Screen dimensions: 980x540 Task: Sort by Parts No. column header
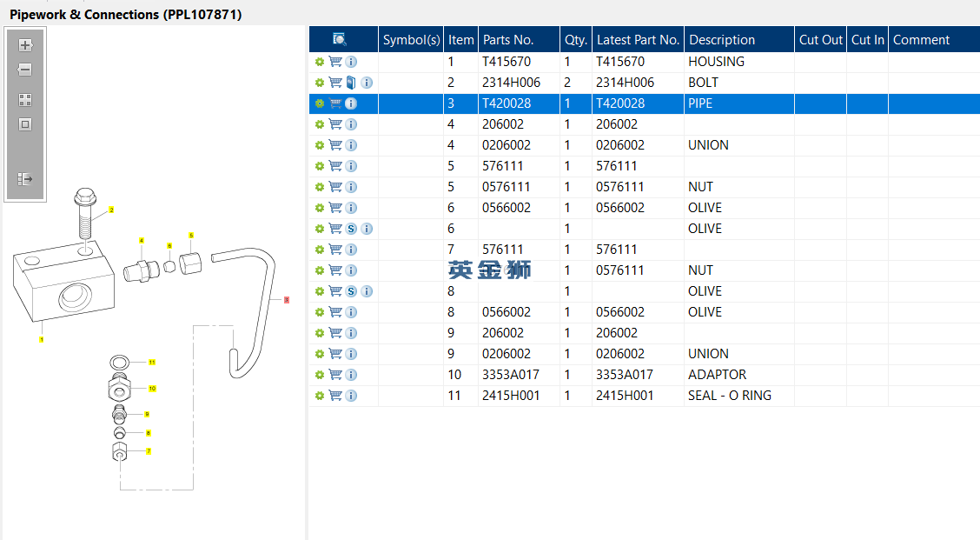point(508,39)
